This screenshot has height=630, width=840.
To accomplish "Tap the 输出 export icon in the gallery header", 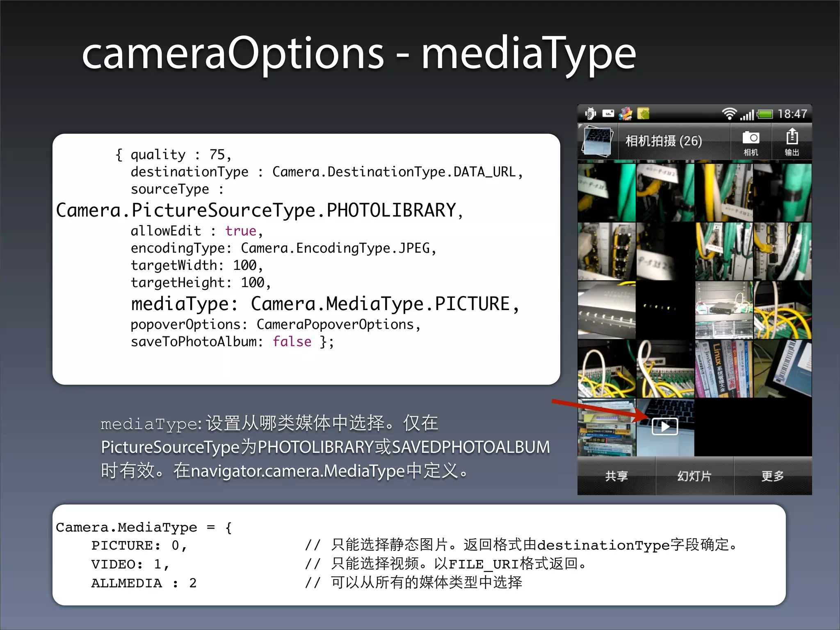I will [792, 142].
